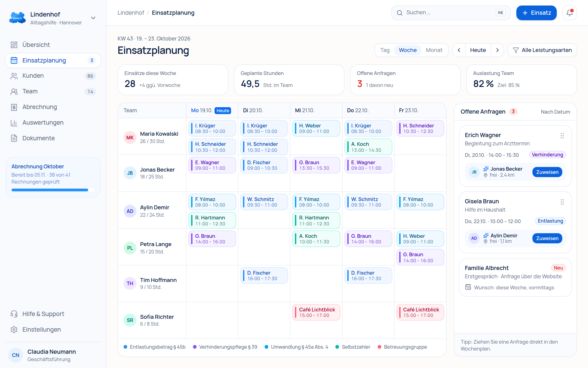Click the + Einsatz button

point(536,13)
